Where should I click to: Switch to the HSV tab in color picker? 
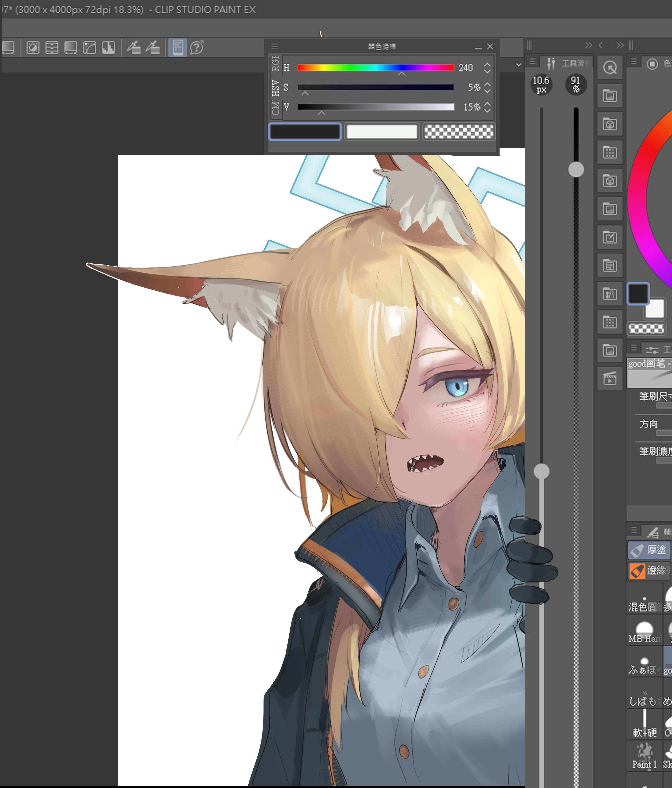[275, 88]
